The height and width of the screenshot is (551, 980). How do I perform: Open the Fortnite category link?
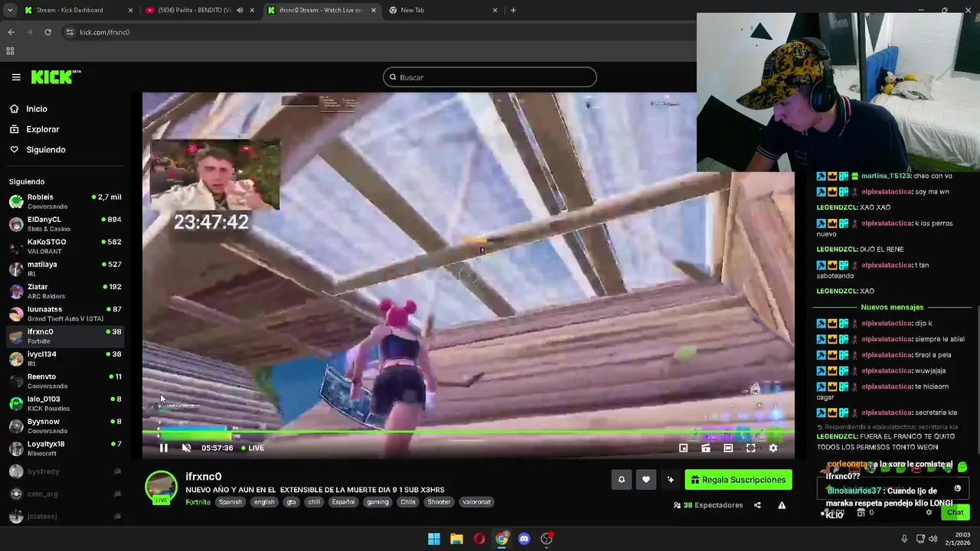click(198, 502)
